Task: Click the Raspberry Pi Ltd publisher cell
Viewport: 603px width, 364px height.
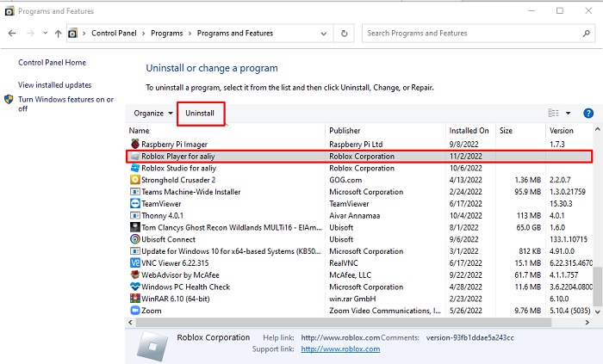Action: [356, 145]
